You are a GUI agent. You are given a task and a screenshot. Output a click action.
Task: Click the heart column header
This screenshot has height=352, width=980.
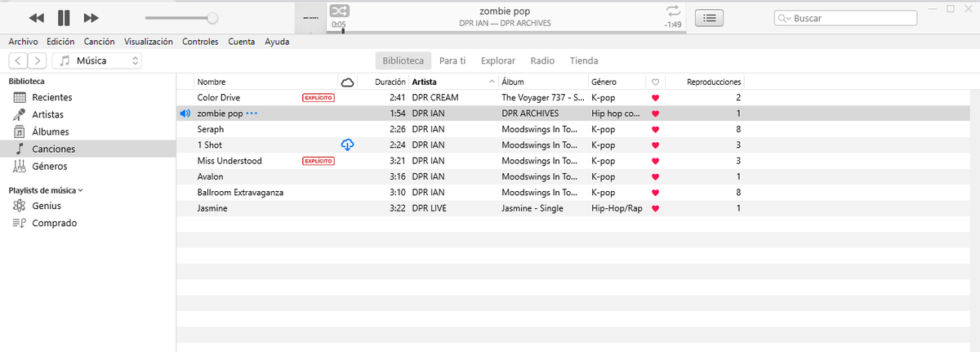[655, 82]
